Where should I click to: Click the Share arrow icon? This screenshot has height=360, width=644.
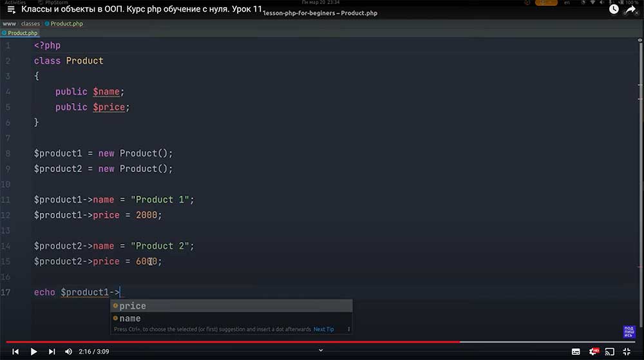(x=630, y=9)
